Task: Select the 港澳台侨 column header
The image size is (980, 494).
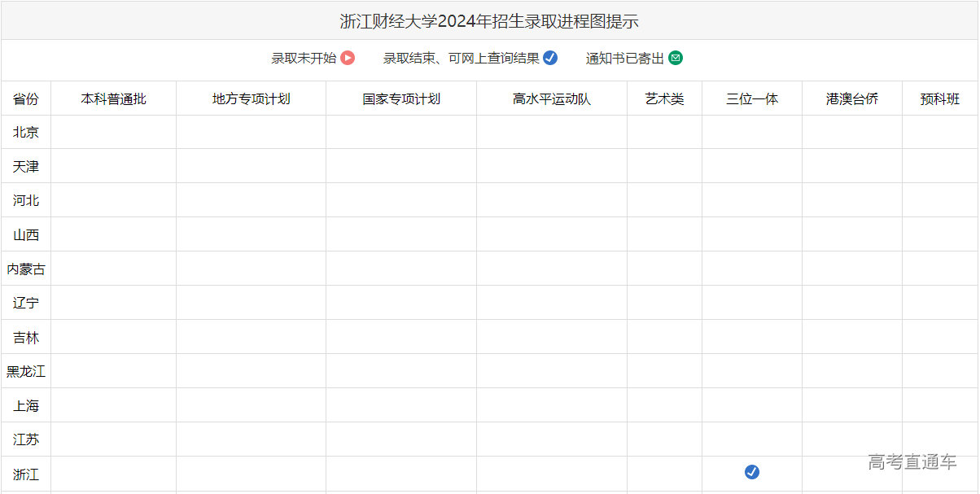Action: (x=852, y=98)
